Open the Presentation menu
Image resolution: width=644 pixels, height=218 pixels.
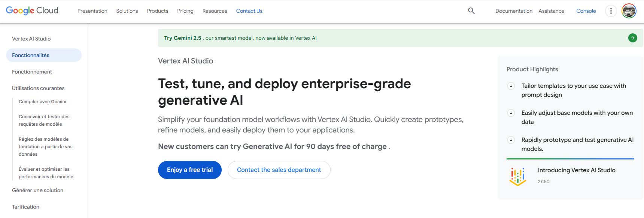pyautogui.click(x=92, y=11)
